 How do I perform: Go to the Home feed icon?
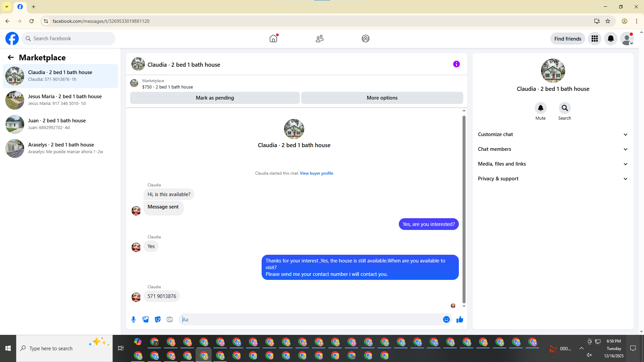pyautogui.click(x=273, y=39)
